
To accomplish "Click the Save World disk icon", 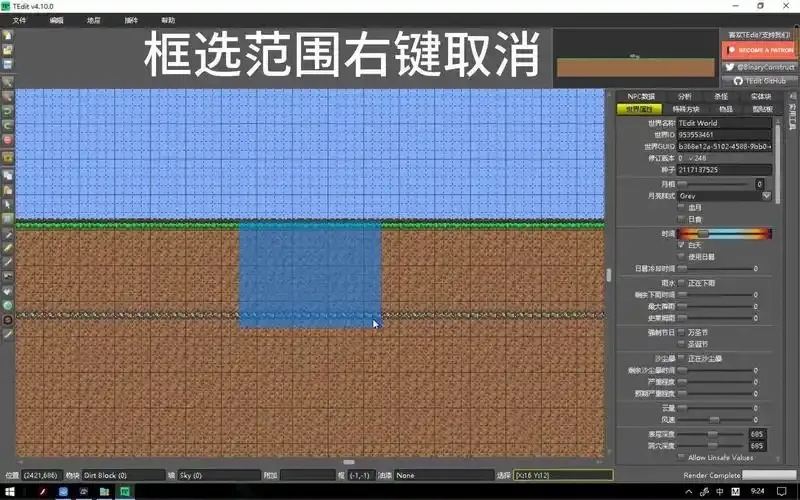I will (x=7, y=64).
